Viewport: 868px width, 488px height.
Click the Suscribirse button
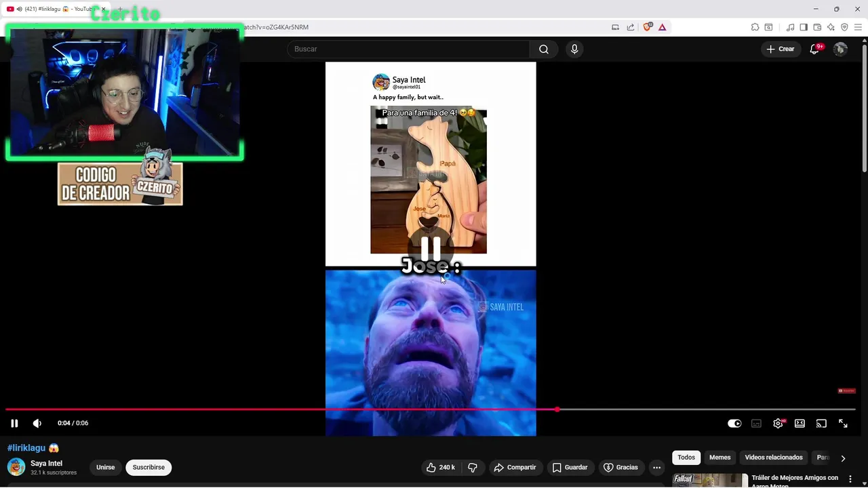(149, 467)
